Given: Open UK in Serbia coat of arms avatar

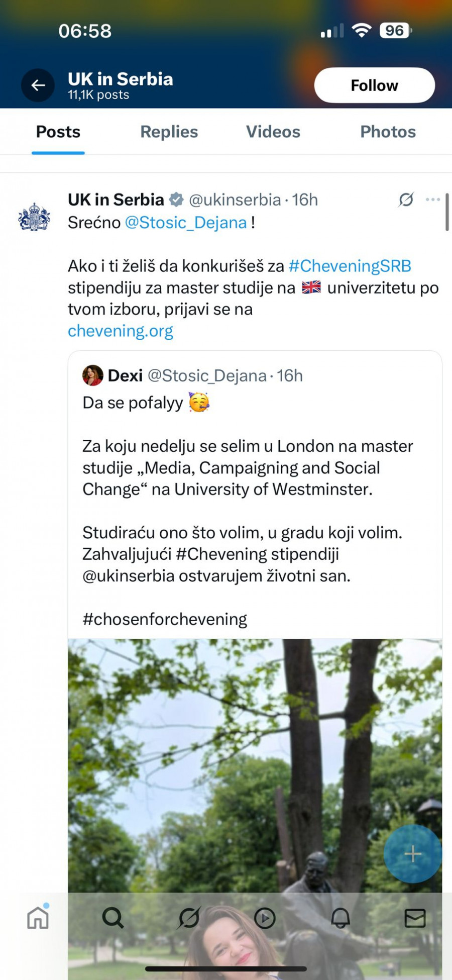Looking at the screenshot, I should click(34, 217).
